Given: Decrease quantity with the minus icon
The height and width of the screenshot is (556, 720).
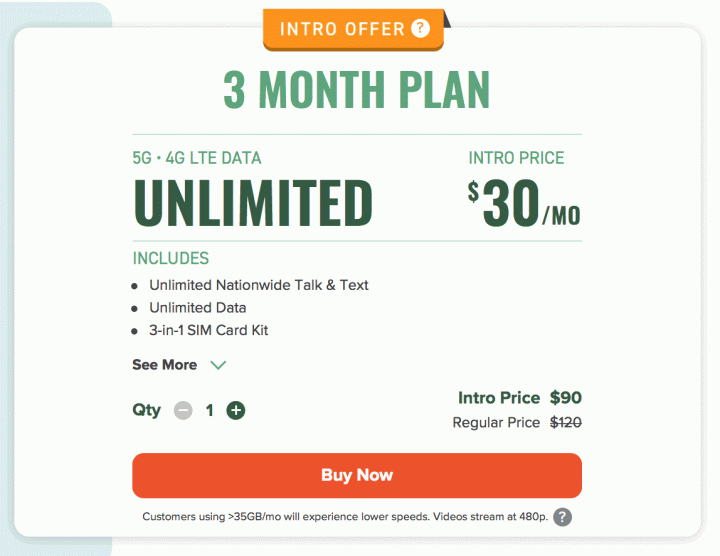Looking at the screenshot, I should (183, 410).
